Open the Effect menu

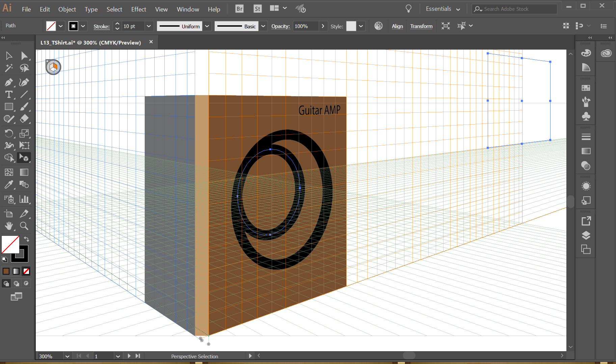click(138, 9)
